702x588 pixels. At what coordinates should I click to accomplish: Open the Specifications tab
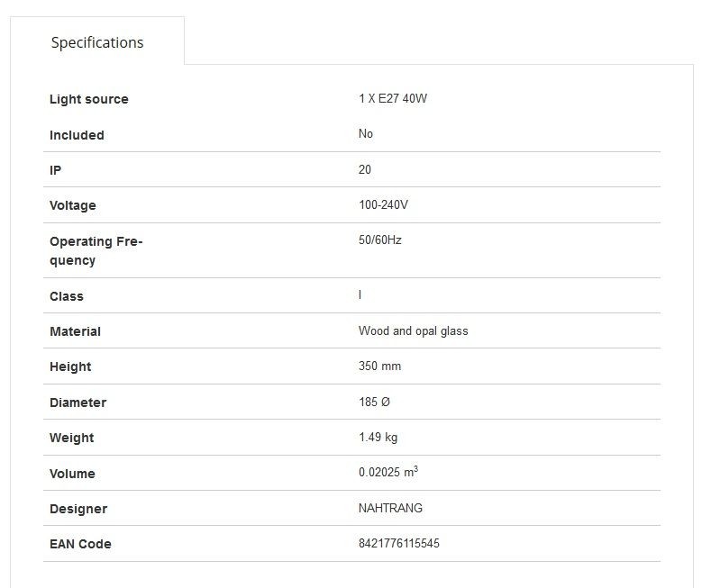coord(97,42)
